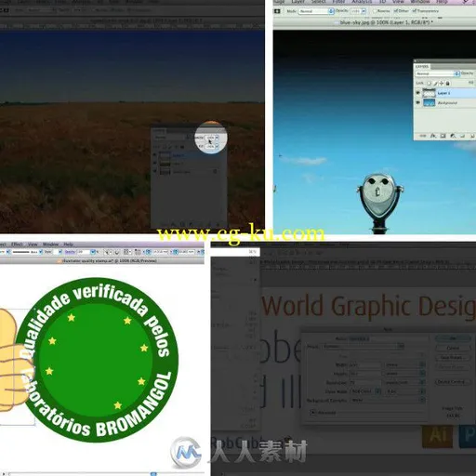Image resolution: width=476 pixels, height=476 pixels.
Task: Click Height value field in New dialog
Action: click(365, 374)
